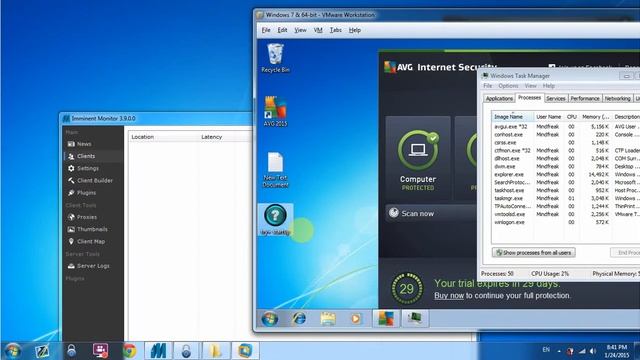Open VMware Tabs menu
Screen dimensions: 640x360
click(x=336, y=30)
